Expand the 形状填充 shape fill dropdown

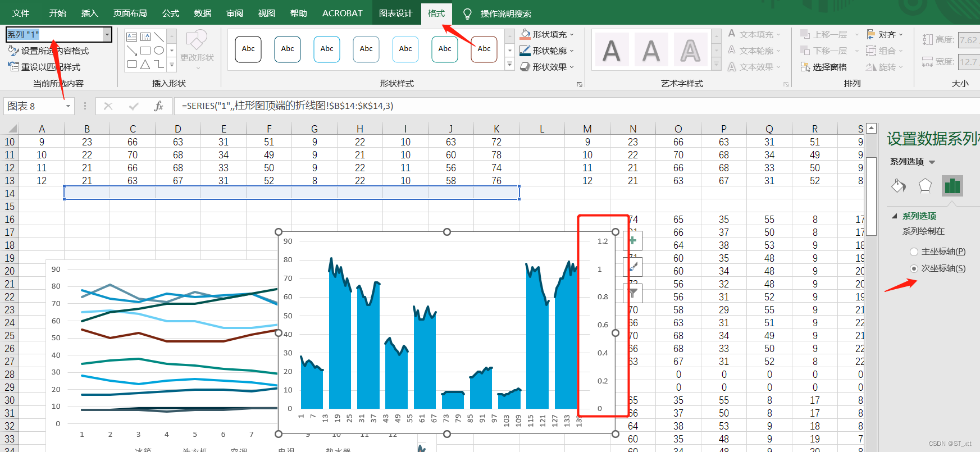pos(572,34)
